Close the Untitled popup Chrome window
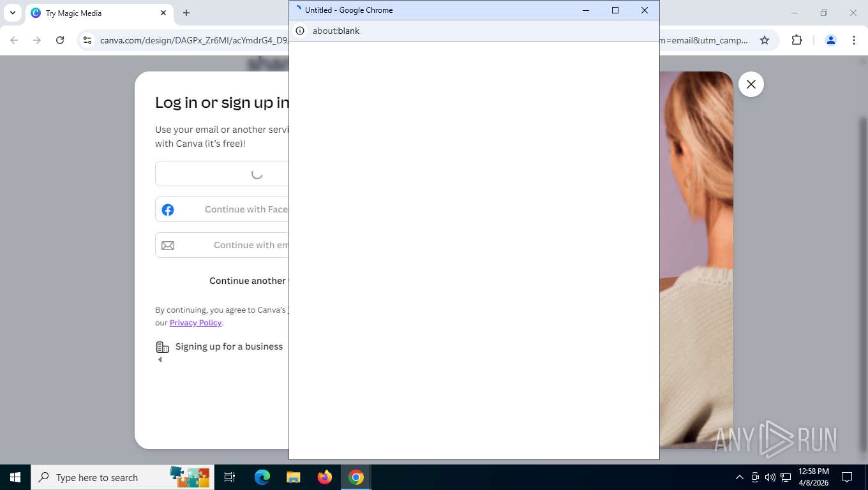This screenshot has height=490, width=868. tap(645, 10)
